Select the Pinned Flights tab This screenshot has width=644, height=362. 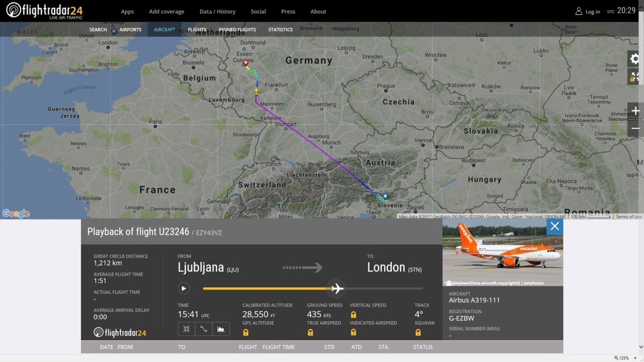pyautogui.click(x=237, y=30)
